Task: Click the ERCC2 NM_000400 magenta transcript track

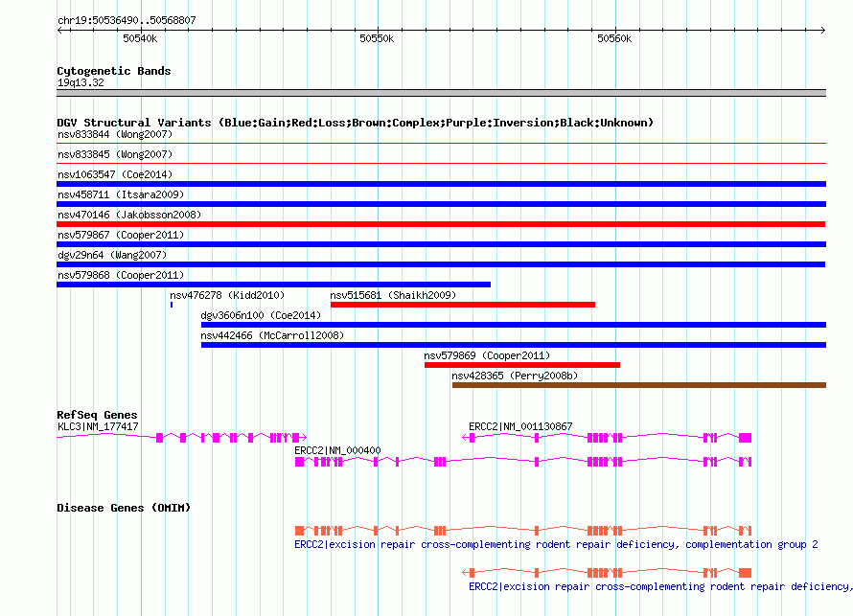Action: (523, 462)
